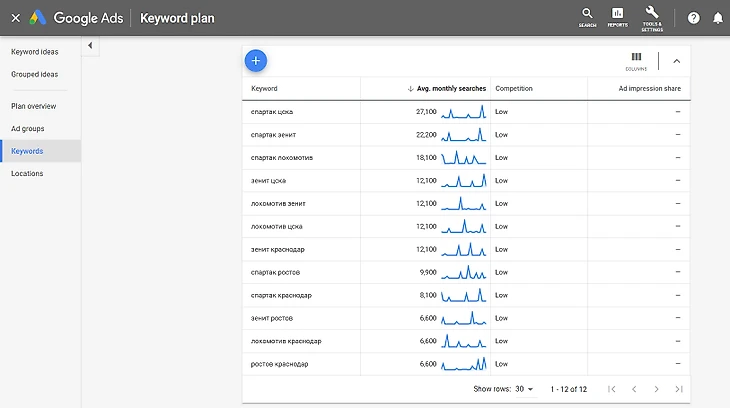Viewport: 730px width, 408px height.
Task: Open the Search tool in top bar
Action: coord(587,15)
